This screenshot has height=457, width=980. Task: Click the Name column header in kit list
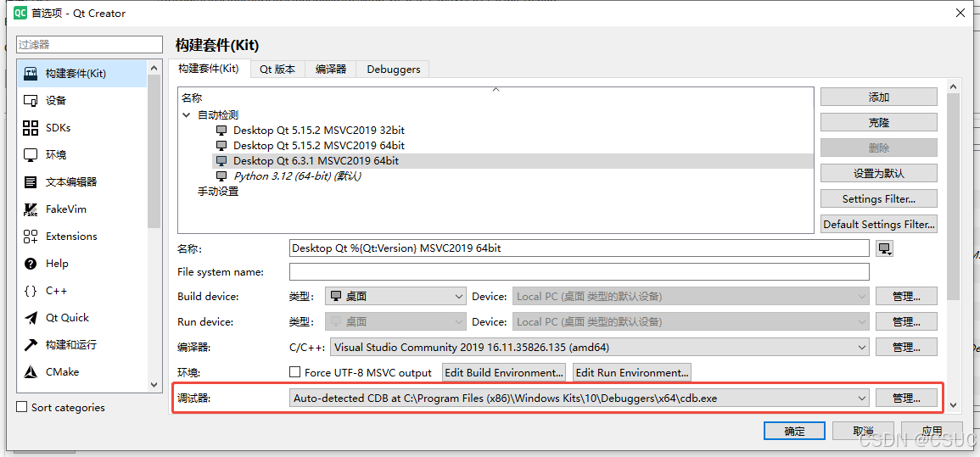(192, 98)
